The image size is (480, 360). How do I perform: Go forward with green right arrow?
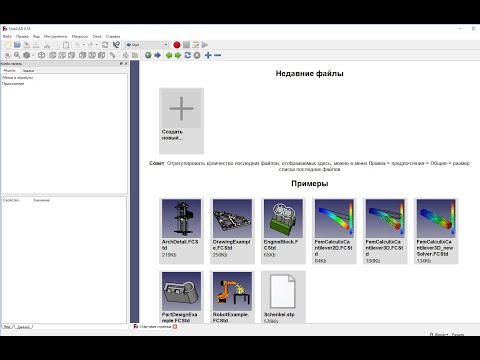pos(178,55)
